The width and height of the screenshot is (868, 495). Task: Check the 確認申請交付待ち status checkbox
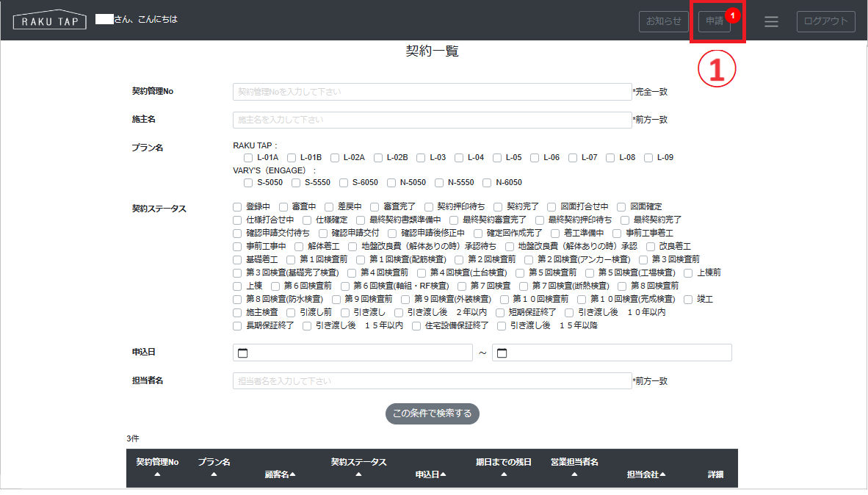coord(237,234)
